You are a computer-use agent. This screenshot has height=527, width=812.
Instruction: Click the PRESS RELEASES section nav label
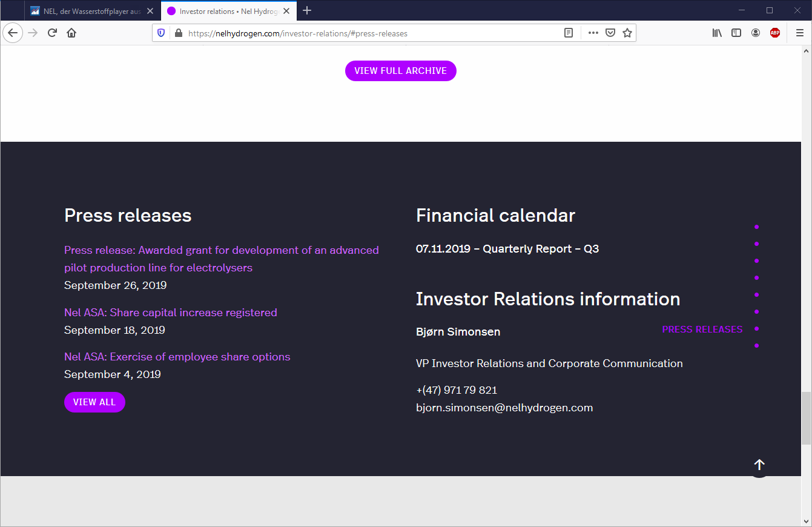702,330
